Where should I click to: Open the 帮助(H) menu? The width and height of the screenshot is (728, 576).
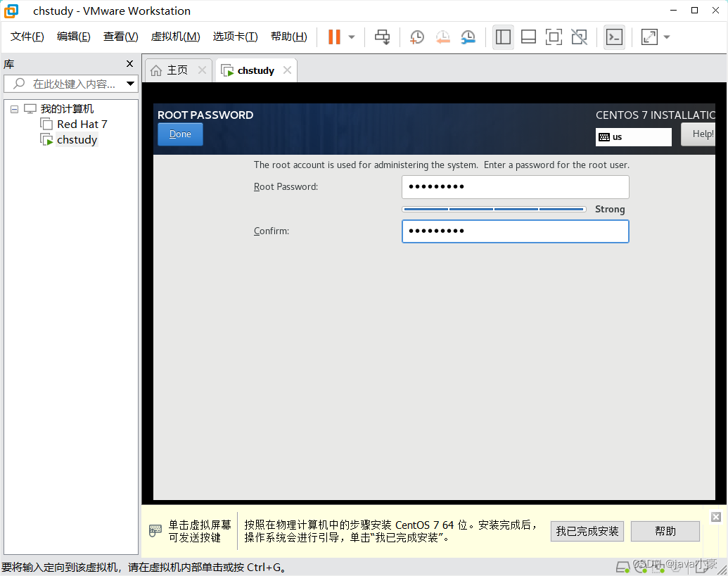[x=289, y=36]
